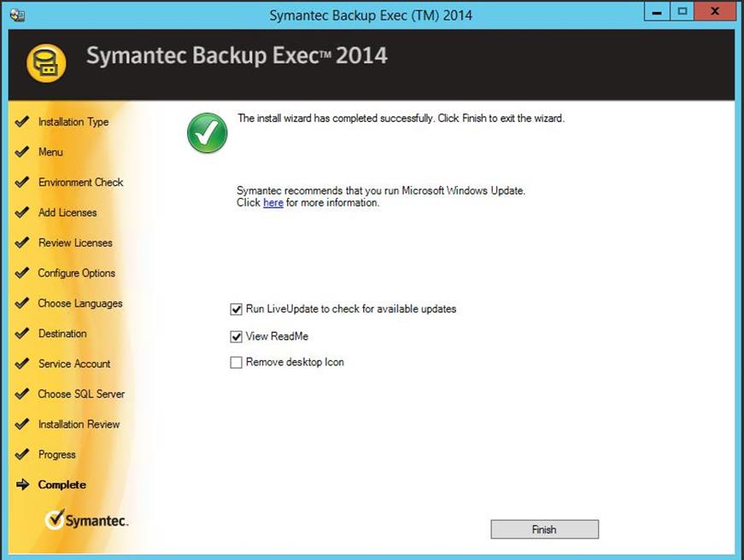Open the 'here' Windows Update link
The image size is (744, 560).
coord(273,203)
